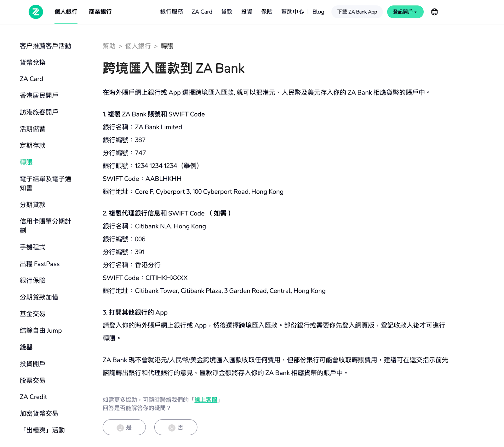Select 加密貨幣交易 in the sidebar
The height and width of the screenshot is (447, 504).
(39, 414)
